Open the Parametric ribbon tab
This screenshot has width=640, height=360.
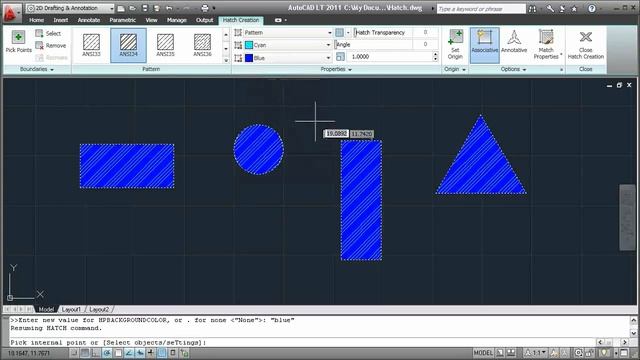coord(122,20)
